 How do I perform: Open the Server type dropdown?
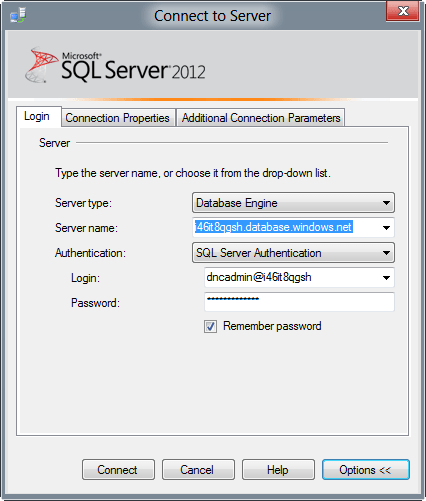[x=293, y=203]
